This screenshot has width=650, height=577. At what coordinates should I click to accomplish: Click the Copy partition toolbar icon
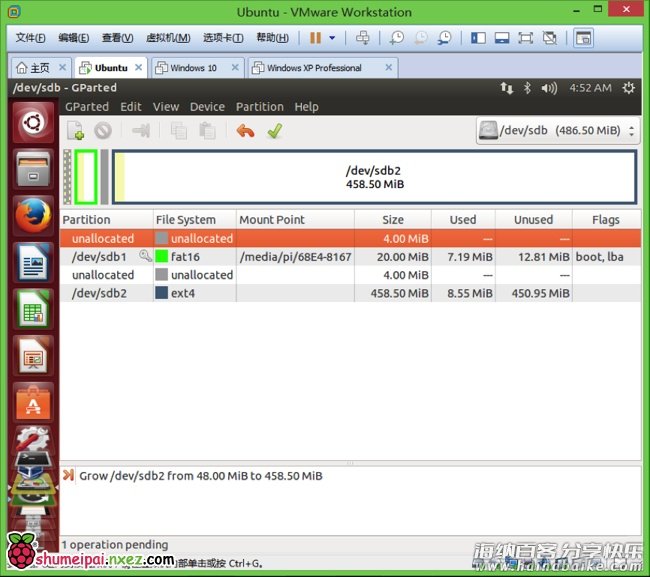click(x=179, y=131)
